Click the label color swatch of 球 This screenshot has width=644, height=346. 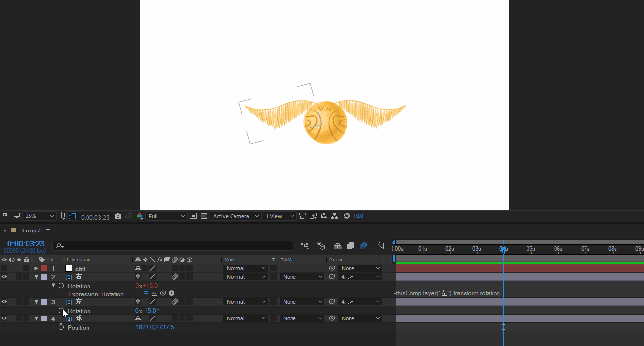coord(44,318)
